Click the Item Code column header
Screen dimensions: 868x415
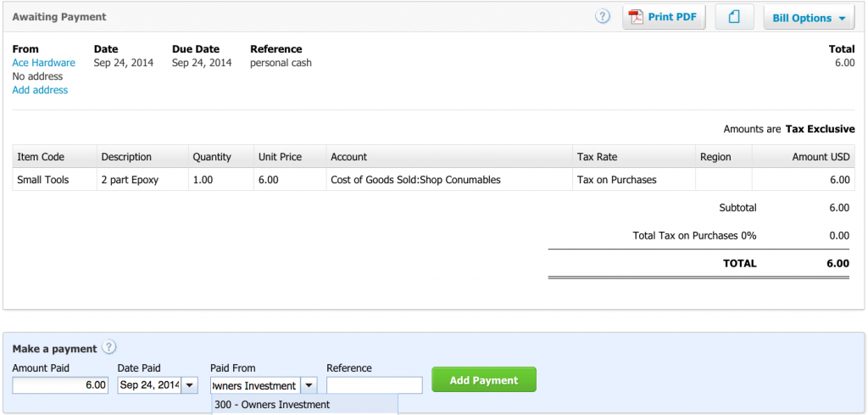[55, 157]
